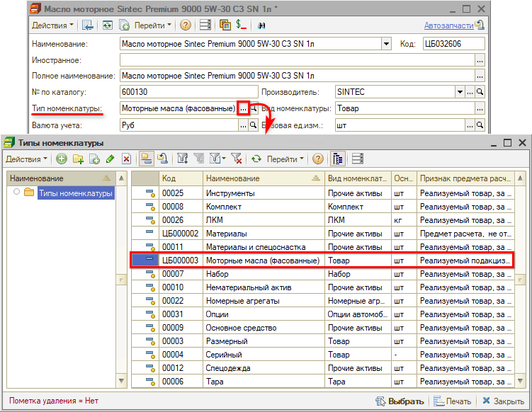Open the Автозапчасти link

click(x=448, y=25)
